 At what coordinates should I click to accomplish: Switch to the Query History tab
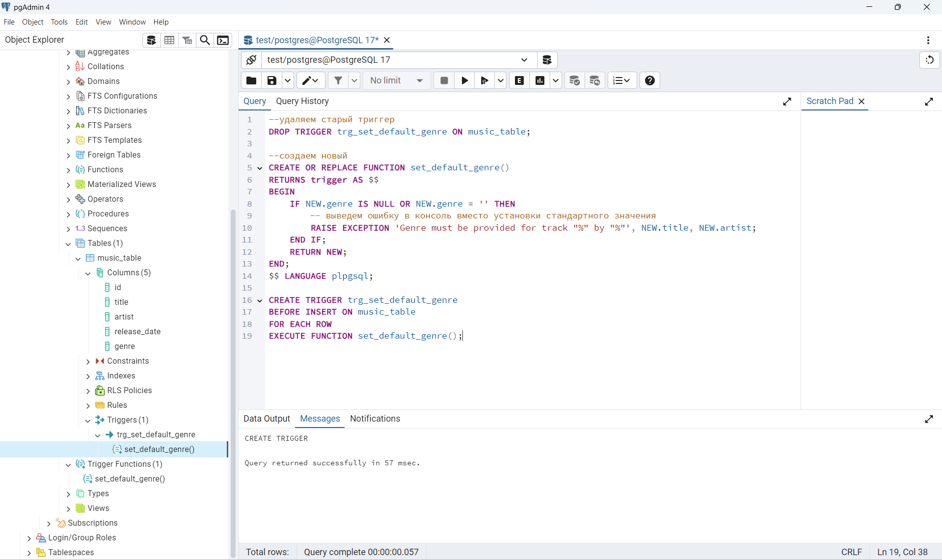pyautogui.click(x=302, y=101)
